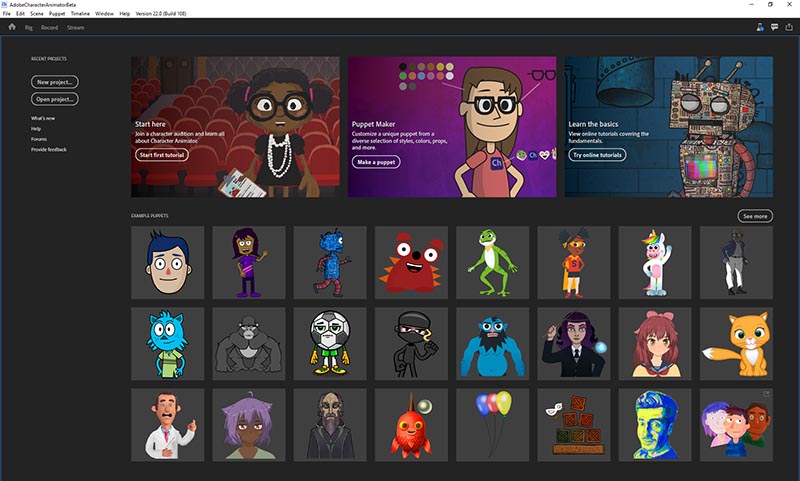The height and width of the screenshot is (481, 800).
Task: Select the purple-haired wizard woman puppet
Action: click(x=573, y=344)
